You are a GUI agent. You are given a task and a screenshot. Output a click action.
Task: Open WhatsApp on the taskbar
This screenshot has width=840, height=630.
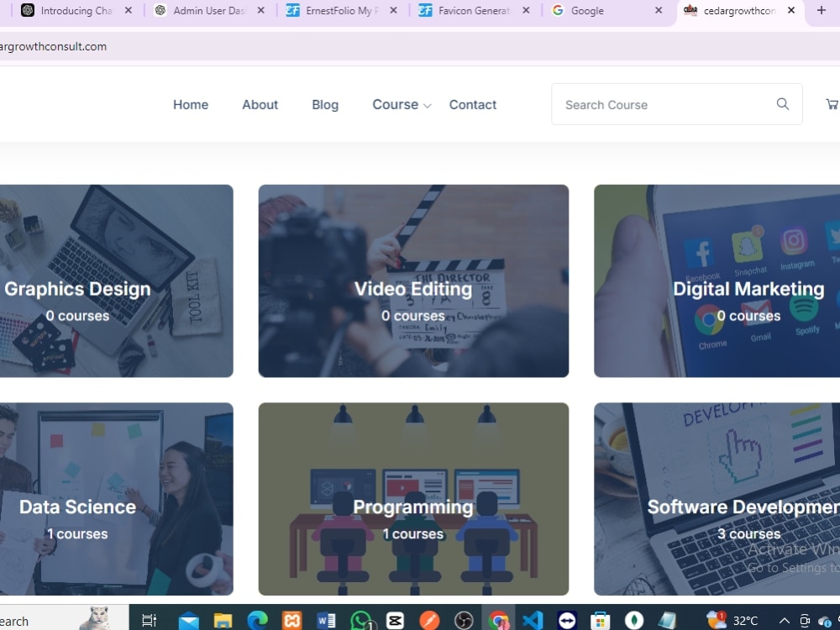tap(362, 621)
